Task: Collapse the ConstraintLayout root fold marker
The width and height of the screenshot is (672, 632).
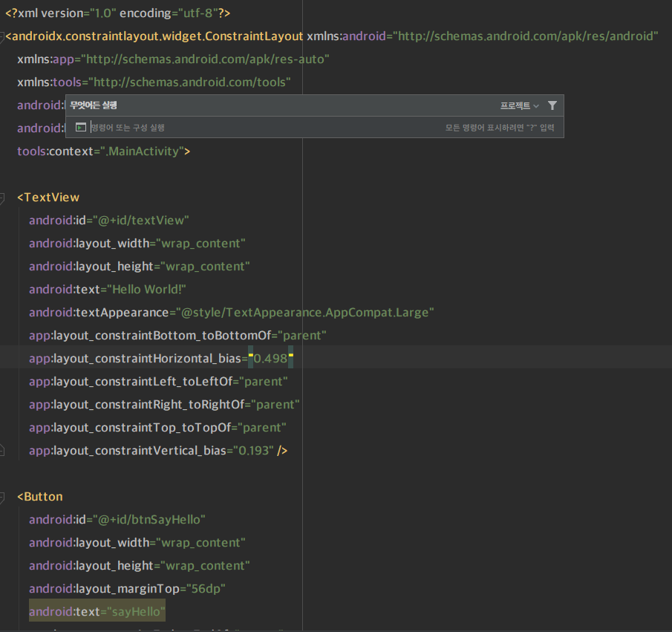Action: [2, 36]
